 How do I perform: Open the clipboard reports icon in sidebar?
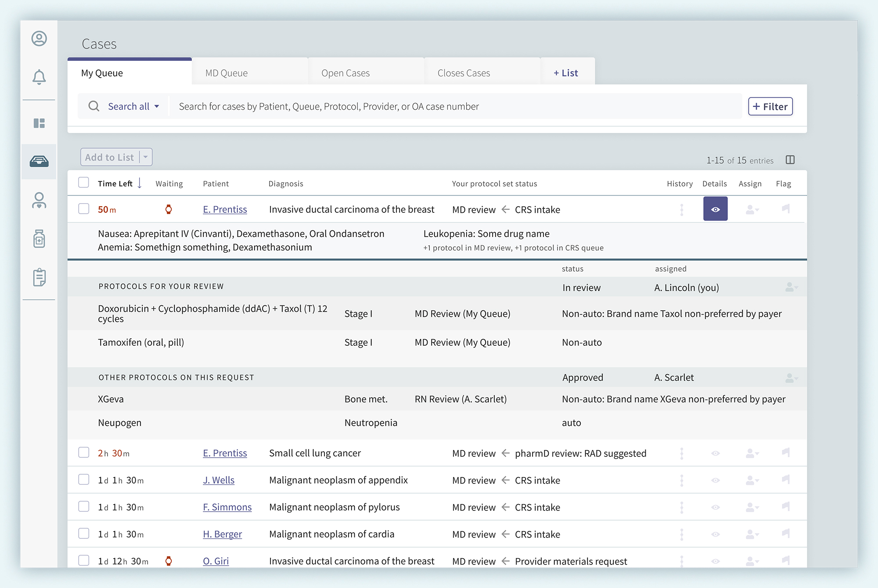coord(39,277)
